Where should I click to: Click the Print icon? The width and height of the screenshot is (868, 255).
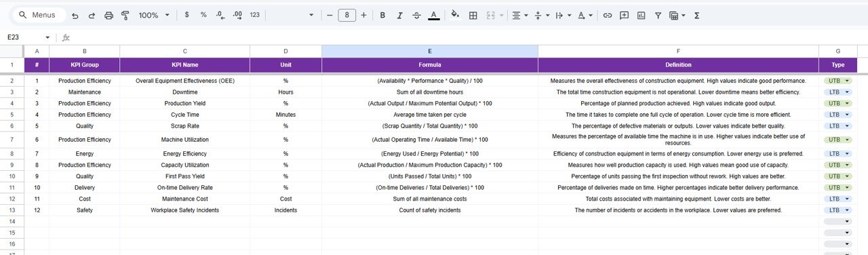tap(108, 15)
